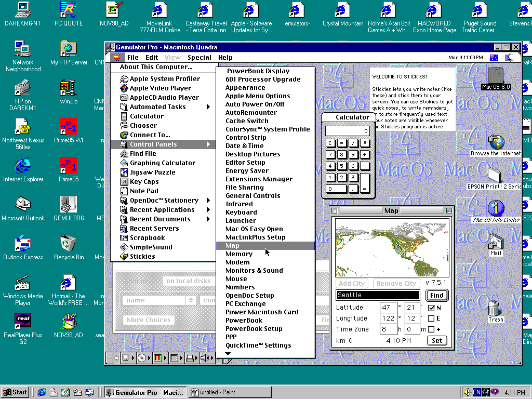Choose Date & Time control panel
The image size is (532, 399).
(x=265, y=146)
